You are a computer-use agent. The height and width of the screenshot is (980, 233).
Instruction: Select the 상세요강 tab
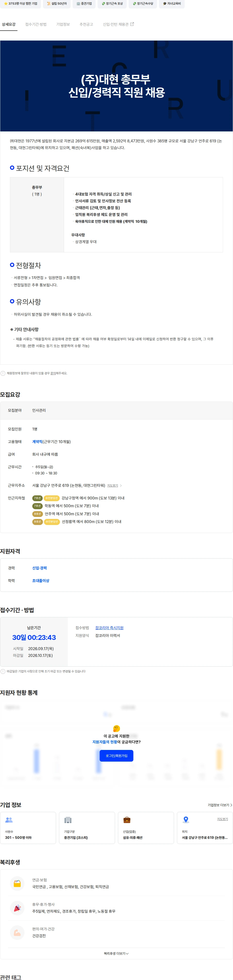[x=9, y=24]
